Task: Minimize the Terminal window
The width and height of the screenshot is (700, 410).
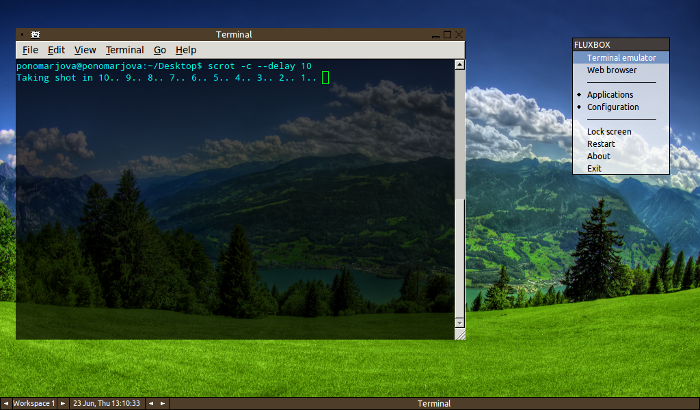Action: [x=436, y=35]
